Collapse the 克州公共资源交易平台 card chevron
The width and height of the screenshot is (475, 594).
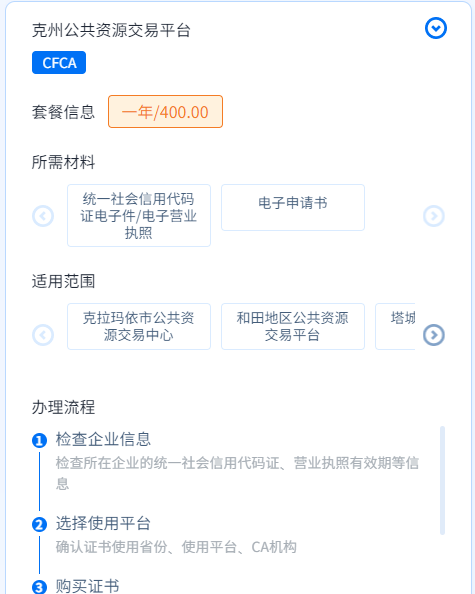[x=436, y=28]
